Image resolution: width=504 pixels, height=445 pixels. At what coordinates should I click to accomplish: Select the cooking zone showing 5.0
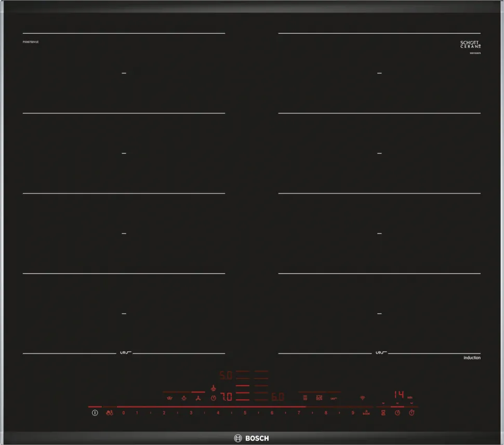pos(226,375)
